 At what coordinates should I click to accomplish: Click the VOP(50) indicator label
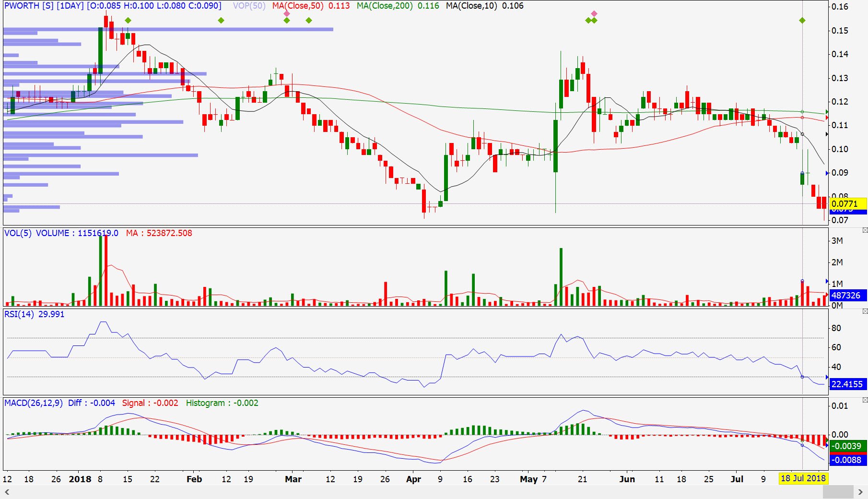[249, 6]
